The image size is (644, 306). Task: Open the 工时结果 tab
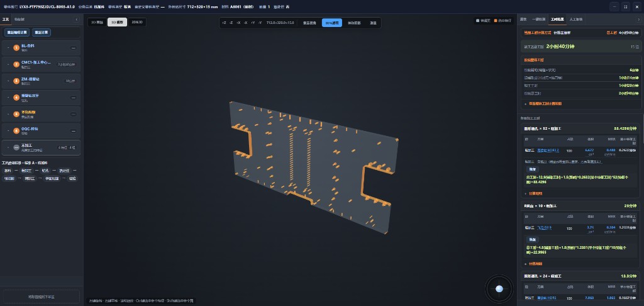(x=557, y=20)
